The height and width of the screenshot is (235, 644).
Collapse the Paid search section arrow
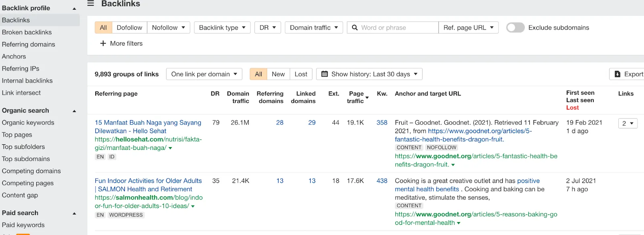tap(74, 213)
